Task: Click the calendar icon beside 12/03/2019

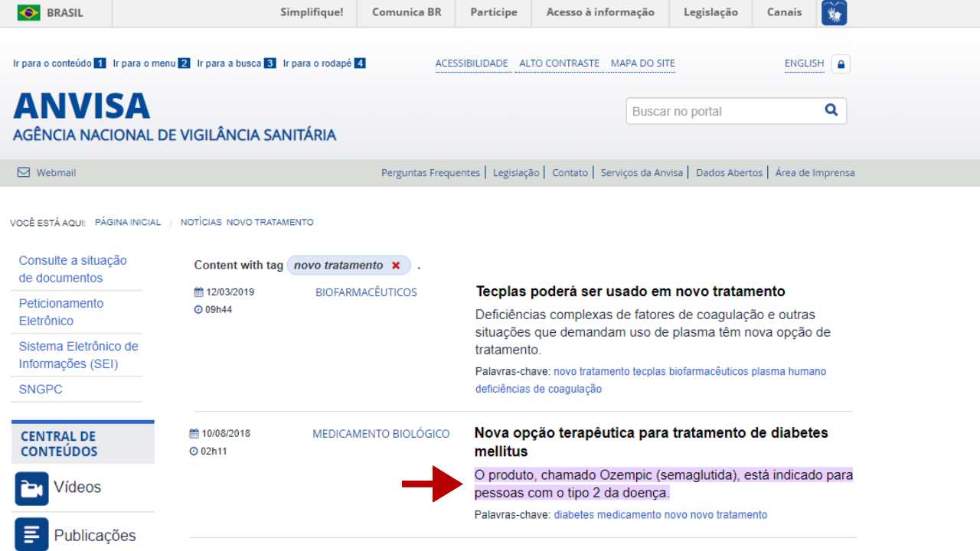Action: pos(198,292)
